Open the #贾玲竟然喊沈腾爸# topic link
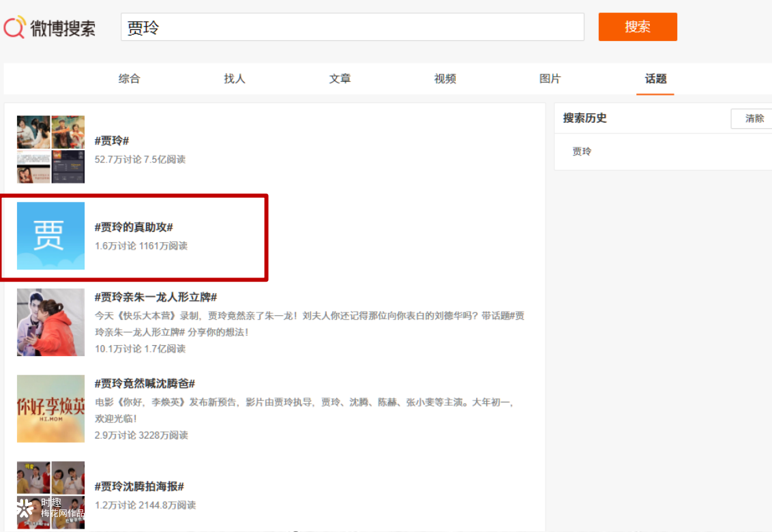This screenshot has height=532, width=772. tap(145, 383)
